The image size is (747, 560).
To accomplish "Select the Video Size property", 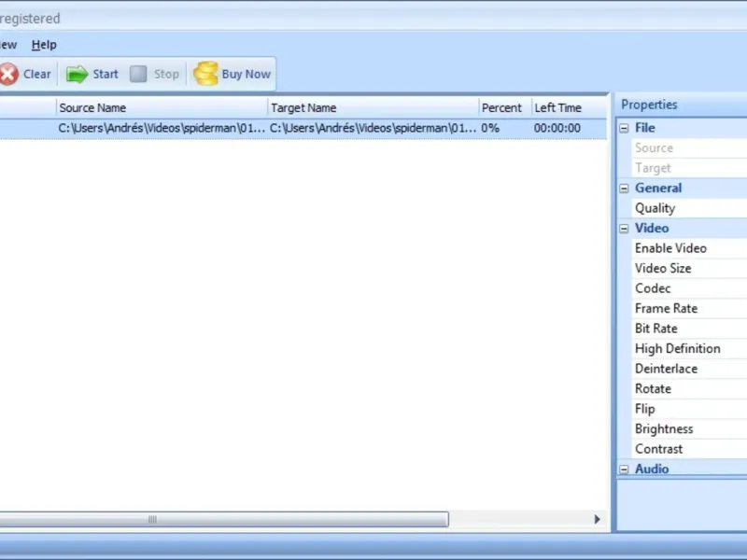I will coord(690,268).
